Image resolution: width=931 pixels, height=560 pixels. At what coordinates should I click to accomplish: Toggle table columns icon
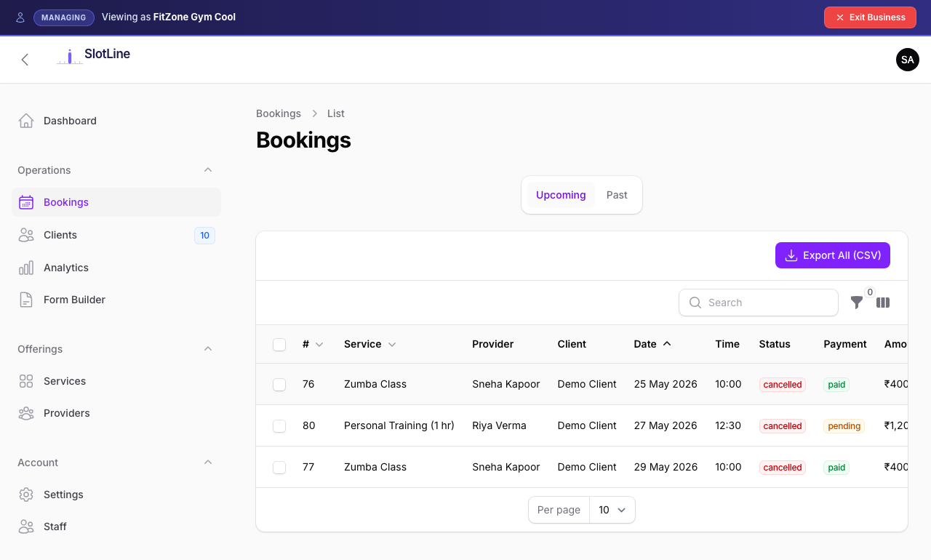coord(883,303)
